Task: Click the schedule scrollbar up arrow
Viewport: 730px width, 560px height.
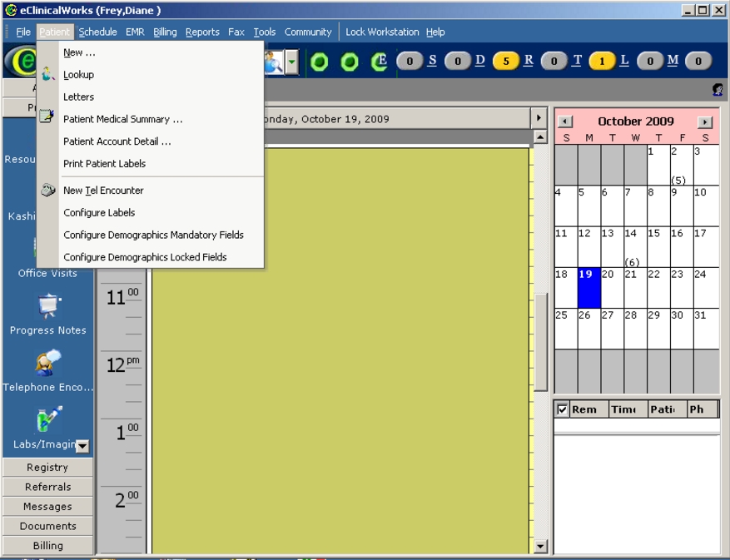Action: click(540, 136)
